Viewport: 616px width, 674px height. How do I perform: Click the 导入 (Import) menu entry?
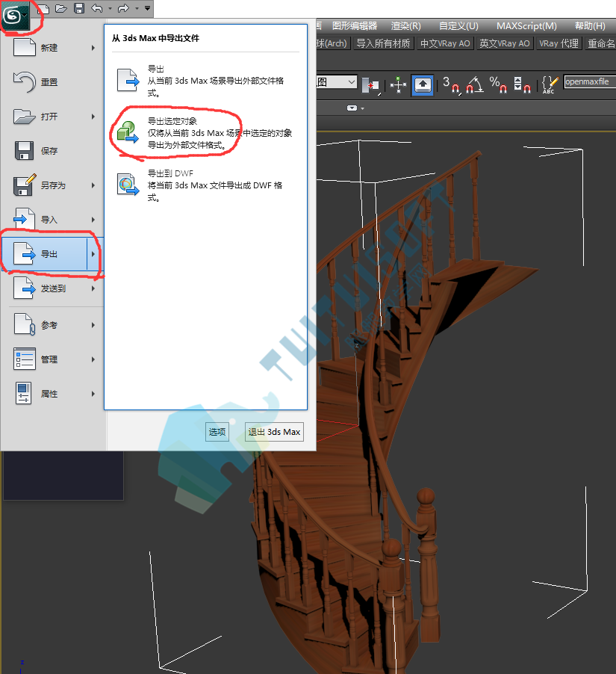tap(52, 220)
